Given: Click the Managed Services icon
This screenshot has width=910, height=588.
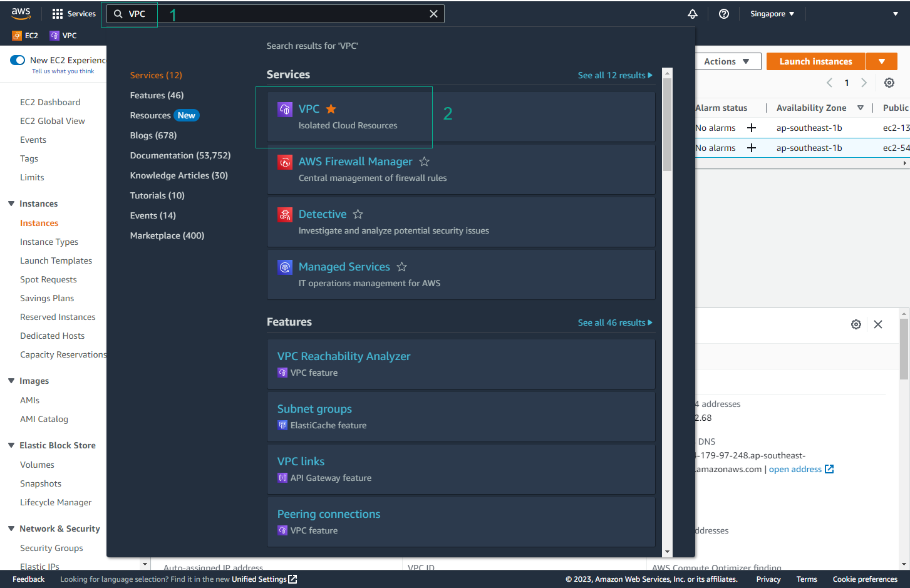Looking at the screenshot, I should (285, 267).
